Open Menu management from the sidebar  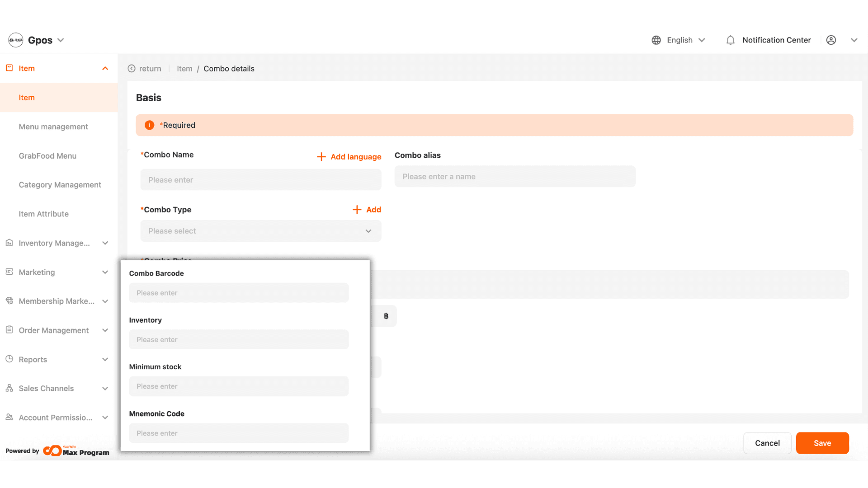(x=53, y=127)
